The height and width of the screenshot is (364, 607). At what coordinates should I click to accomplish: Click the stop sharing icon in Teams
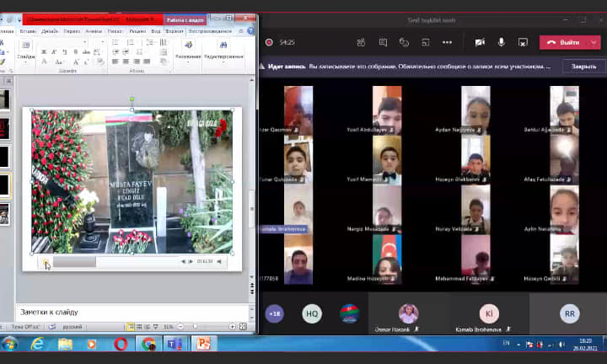click(x=523, y=42)
